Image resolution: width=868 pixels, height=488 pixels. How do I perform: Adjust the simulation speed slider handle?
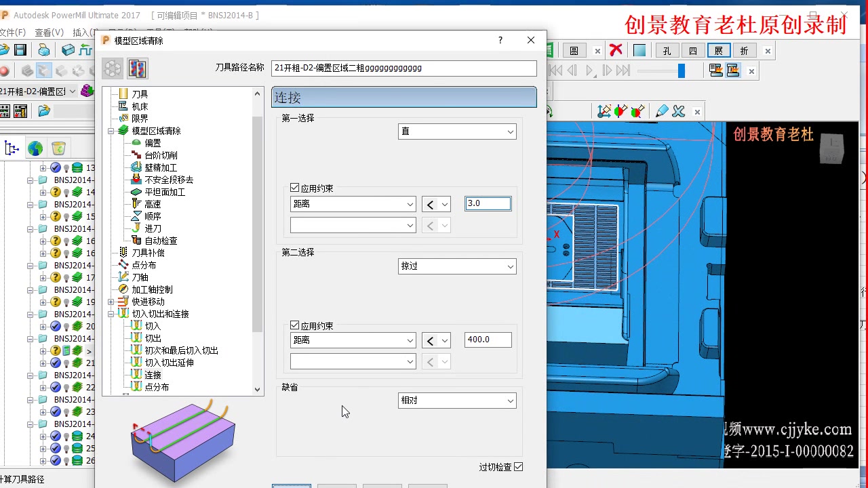pyautogui.click(x=682, y=70)
